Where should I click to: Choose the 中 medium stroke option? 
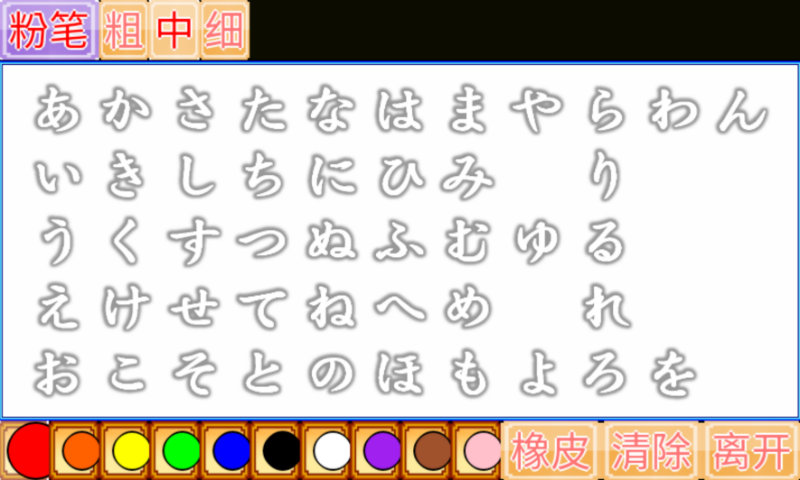pyautogui.click(x=174, y=30)
